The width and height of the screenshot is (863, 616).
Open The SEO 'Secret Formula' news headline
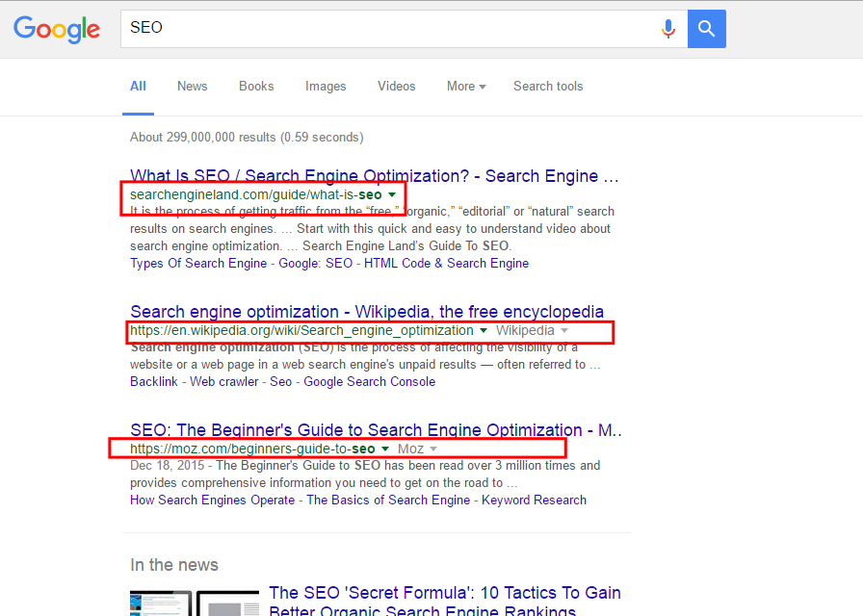(x=445, y=601)
